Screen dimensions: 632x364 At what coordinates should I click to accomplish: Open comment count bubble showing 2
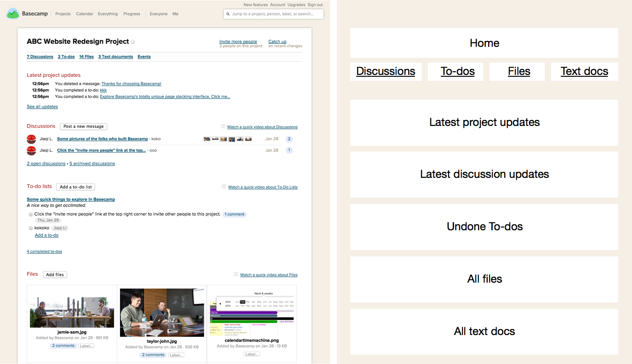(289, 139)
